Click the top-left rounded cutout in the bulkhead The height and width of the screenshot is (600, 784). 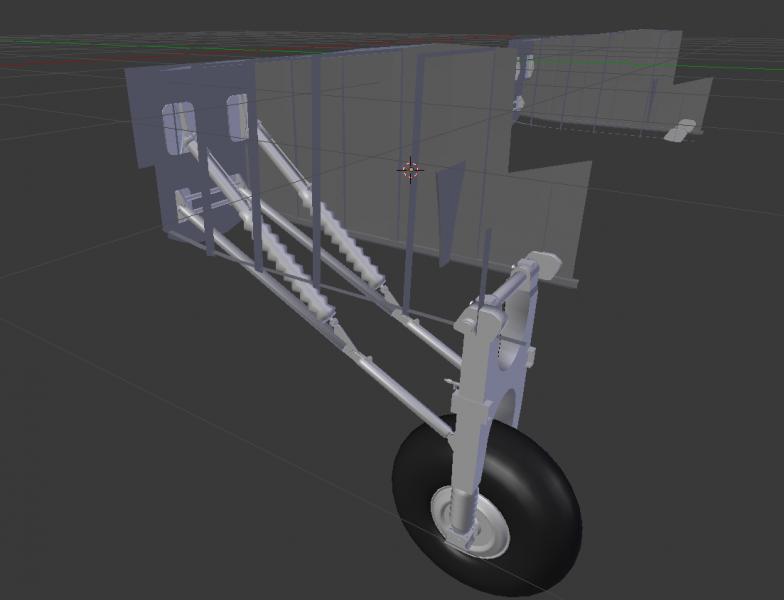pos(179,123)
